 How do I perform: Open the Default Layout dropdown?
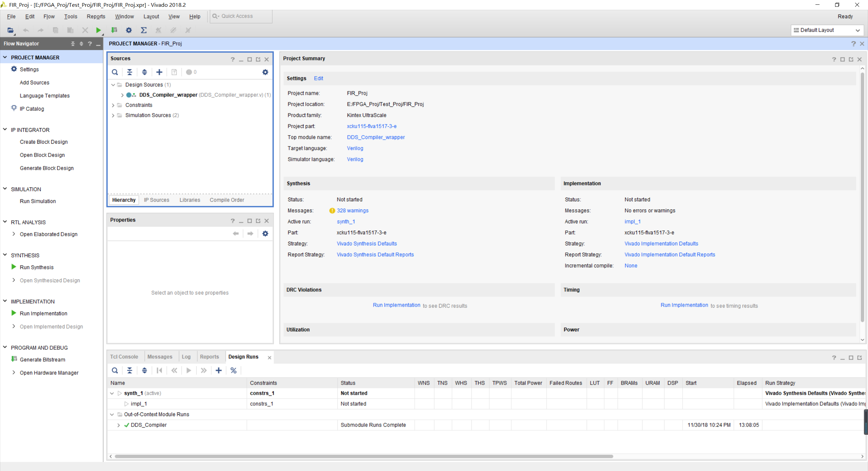[x=827, y=30]
